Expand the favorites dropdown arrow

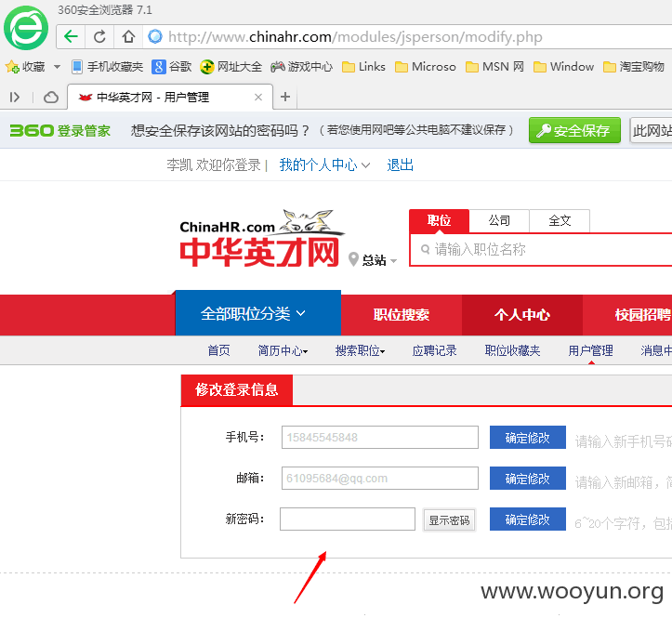(x=57, y=67)
